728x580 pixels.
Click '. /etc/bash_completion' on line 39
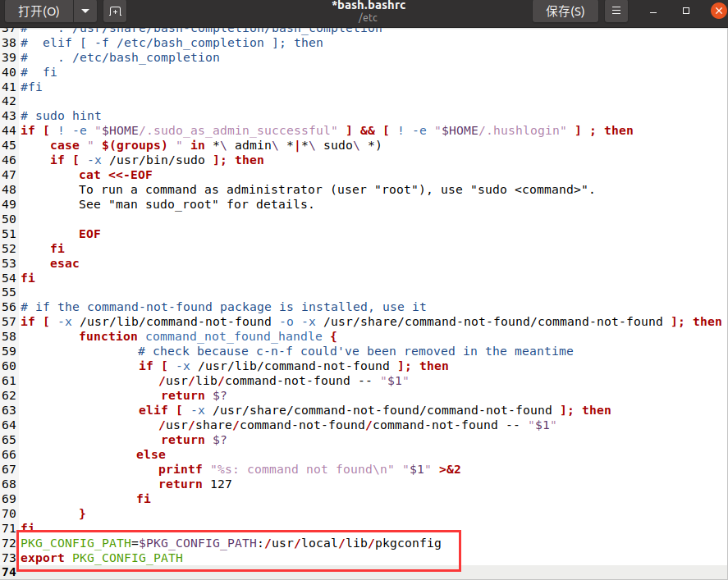click(x=139, y=57)
